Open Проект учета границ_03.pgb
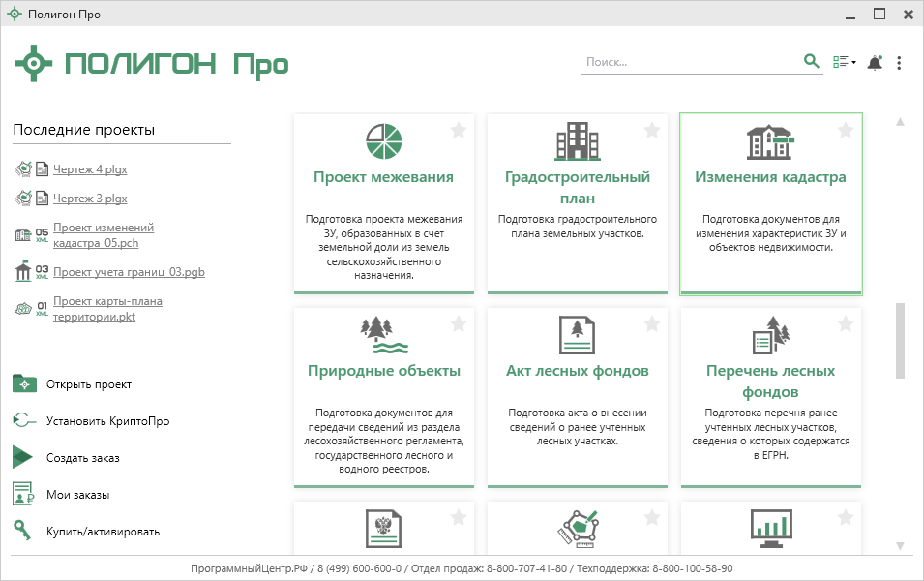The image size is (924, 581). 129,272
